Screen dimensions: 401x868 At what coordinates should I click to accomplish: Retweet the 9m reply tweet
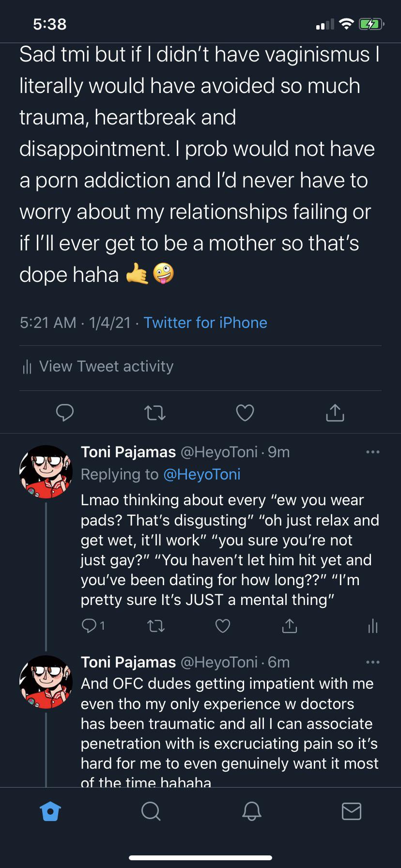155,626
